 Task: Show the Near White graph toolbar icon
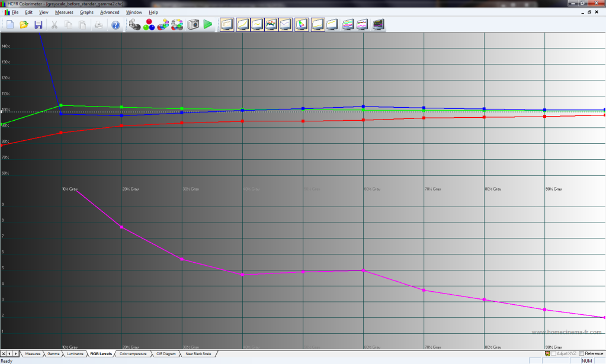(x=332, y=25)
